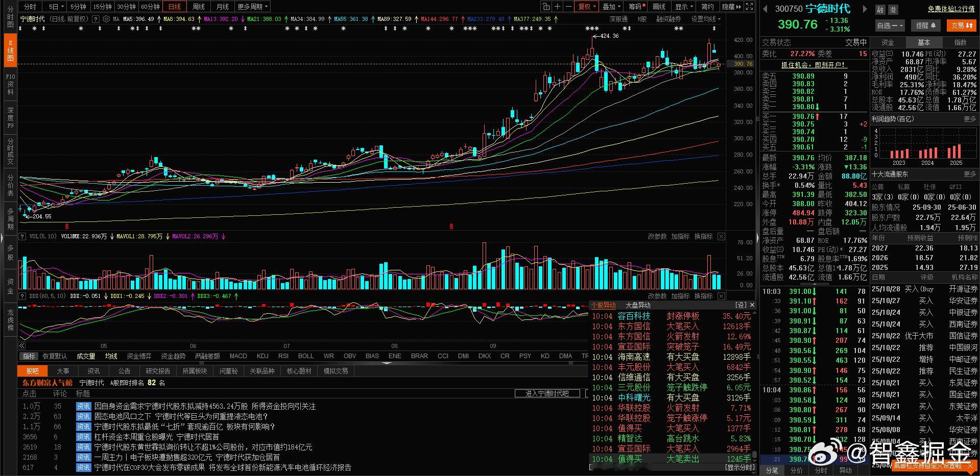This screenshot has width=980, height=476.
Task: Click 更多 beside 利润趋势
Action: click(970, 119)
